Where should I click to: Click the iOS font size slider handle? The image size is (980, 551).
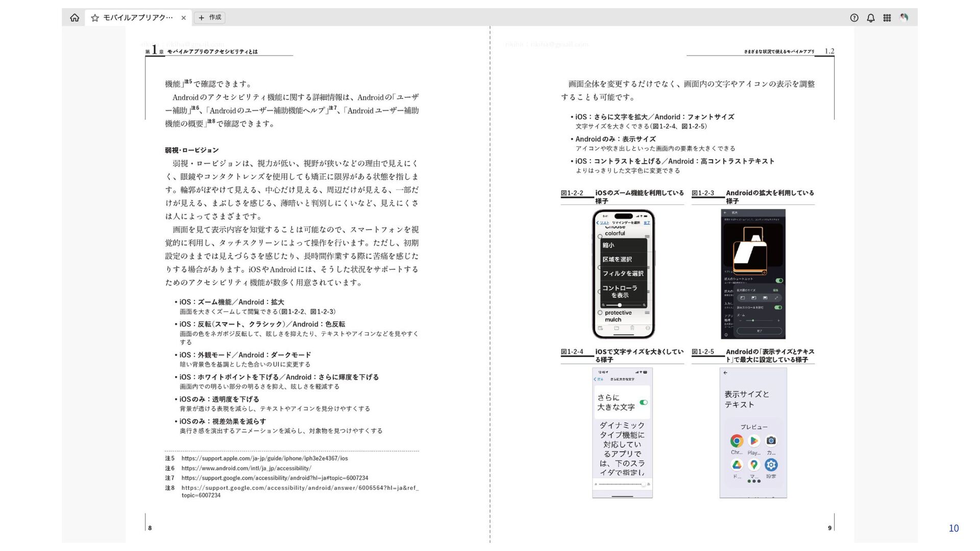[643, 484]
